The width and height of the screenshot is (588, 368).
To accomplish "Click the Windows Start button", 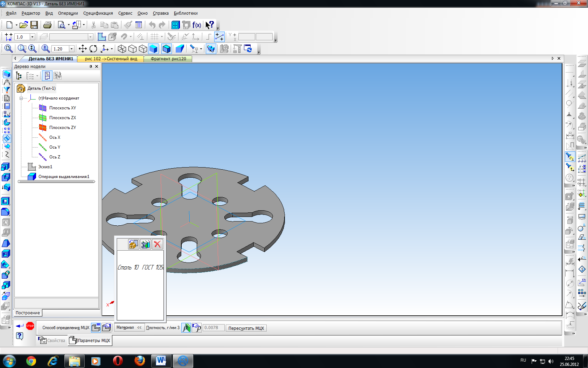I will pos(9,361).
